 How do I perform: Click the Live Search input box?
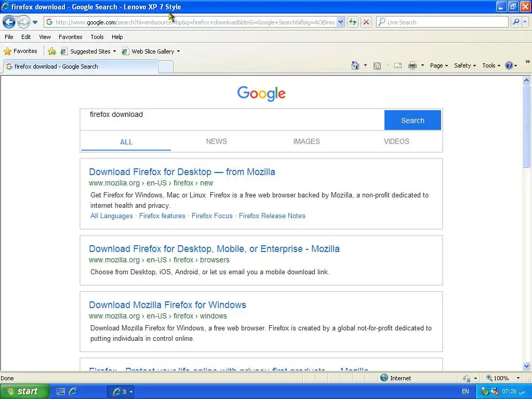coord(442,22)
